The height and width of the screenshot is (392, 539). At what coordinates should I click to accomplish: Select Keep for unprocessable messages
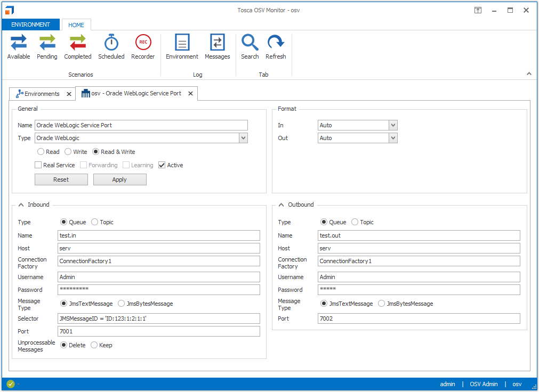[x=94, y=345]
